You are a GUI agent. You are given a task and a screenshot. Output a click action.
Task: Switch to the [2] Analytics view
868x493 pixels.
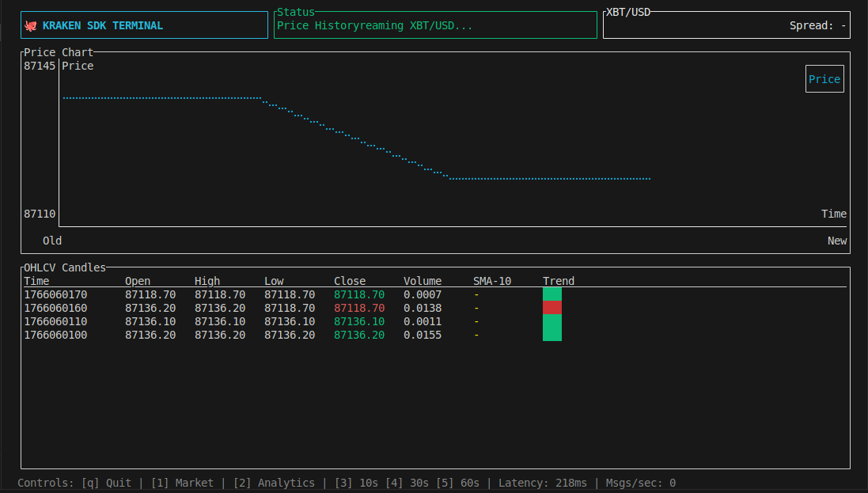click(x=274, y=483)
